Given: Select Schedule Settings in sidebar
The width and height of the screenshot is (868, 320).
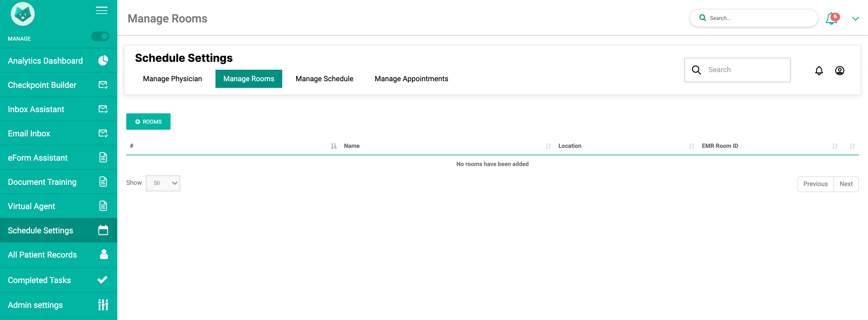Looking at the screenshot, I should 59,230.
